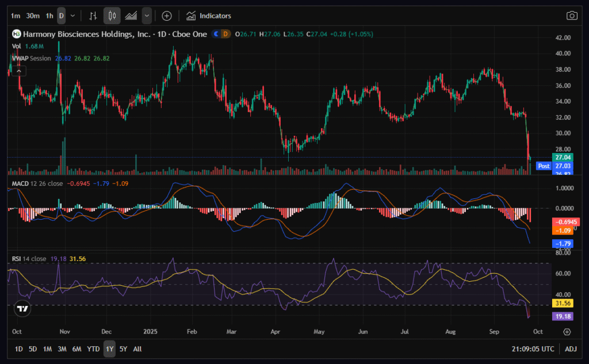Screen dimensions: 589x364
Task: Click the MACD 12 26 close legend
Action: point(38,183)
